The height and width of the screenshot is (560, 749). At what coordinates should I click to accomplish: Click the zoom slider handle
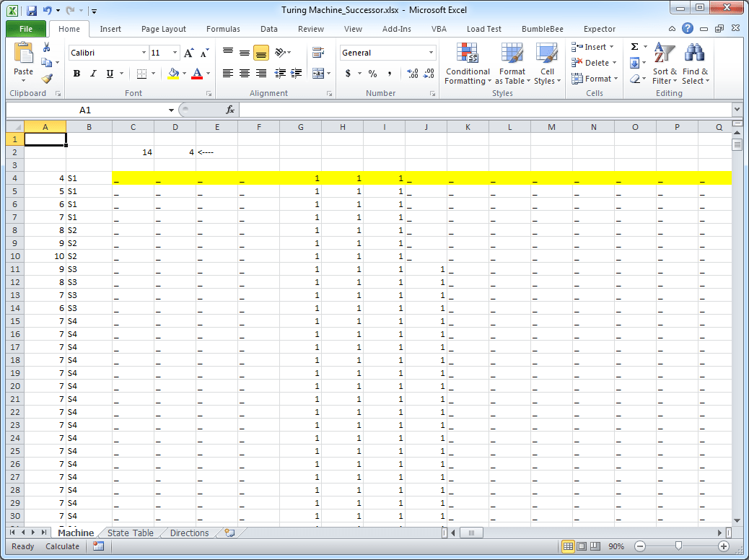click(678, 546)
